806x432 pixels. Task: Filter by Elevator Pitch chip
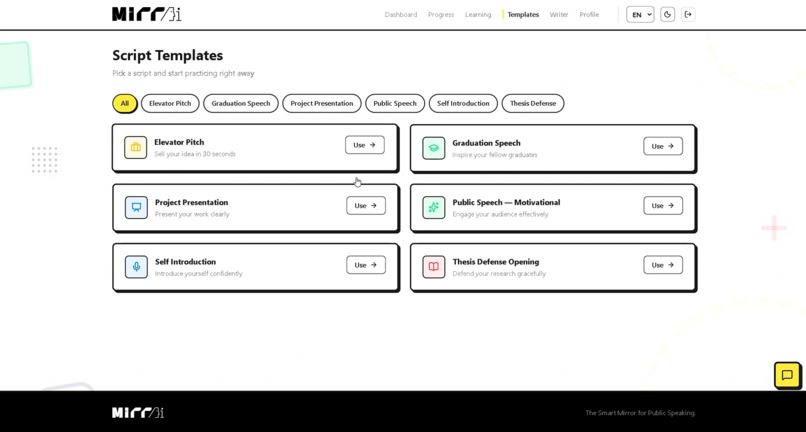pos(170,103)
